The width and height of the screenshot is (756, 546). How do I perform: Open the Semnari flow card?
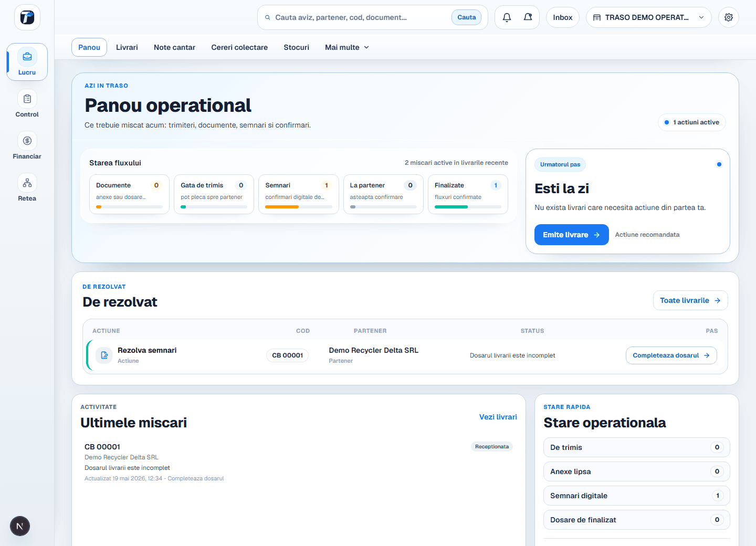(299, 194)
